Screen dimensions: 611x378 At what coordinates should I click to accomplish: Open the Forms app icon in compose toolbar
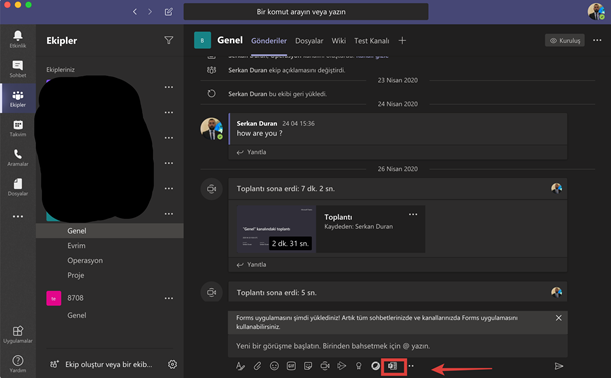pyautogui.click(x=393, y=366)
